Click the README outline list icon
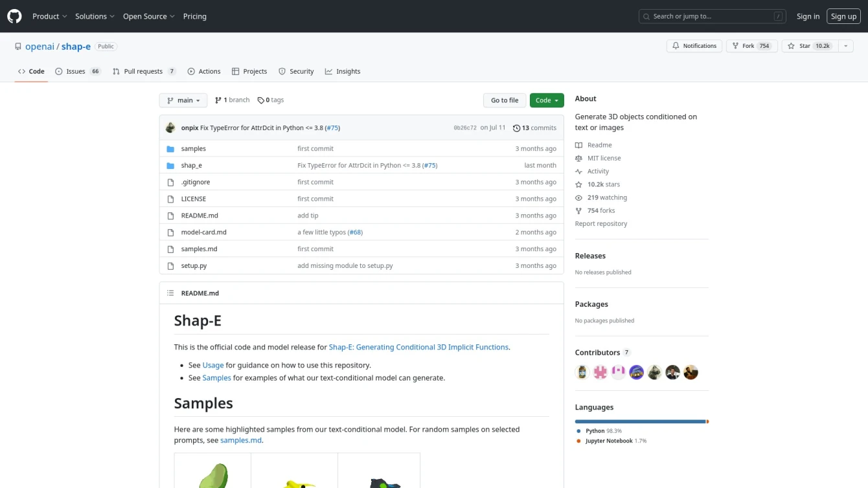This screenshot has width=868, height=488. pyautogui.click(x=170, y=293)
